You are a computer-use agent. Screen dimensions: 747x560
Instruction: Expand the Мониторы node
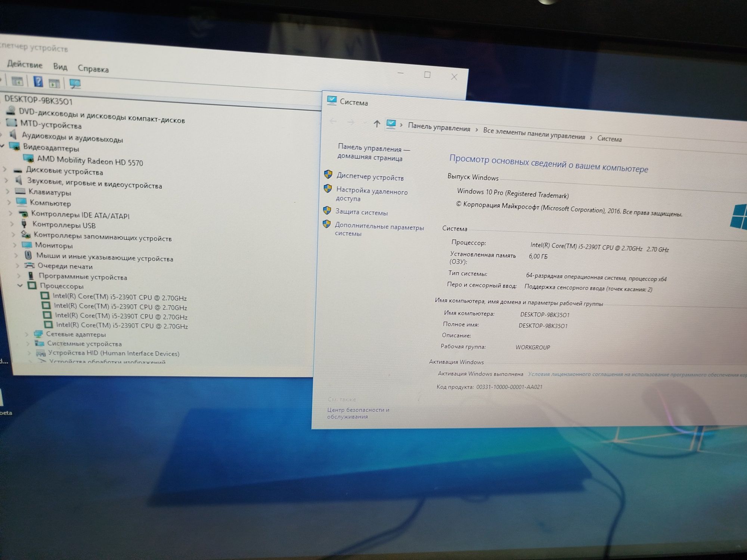(15, 245)
